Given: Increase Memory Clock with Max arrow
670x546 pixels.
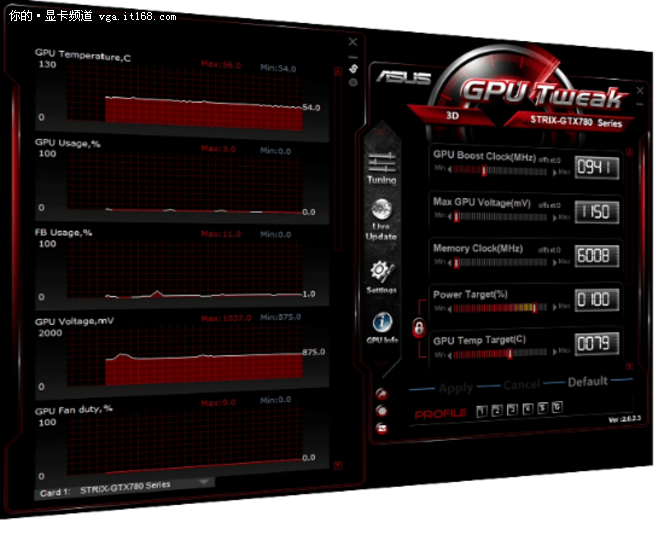Looking at the screenshot, I should [555, 262].
